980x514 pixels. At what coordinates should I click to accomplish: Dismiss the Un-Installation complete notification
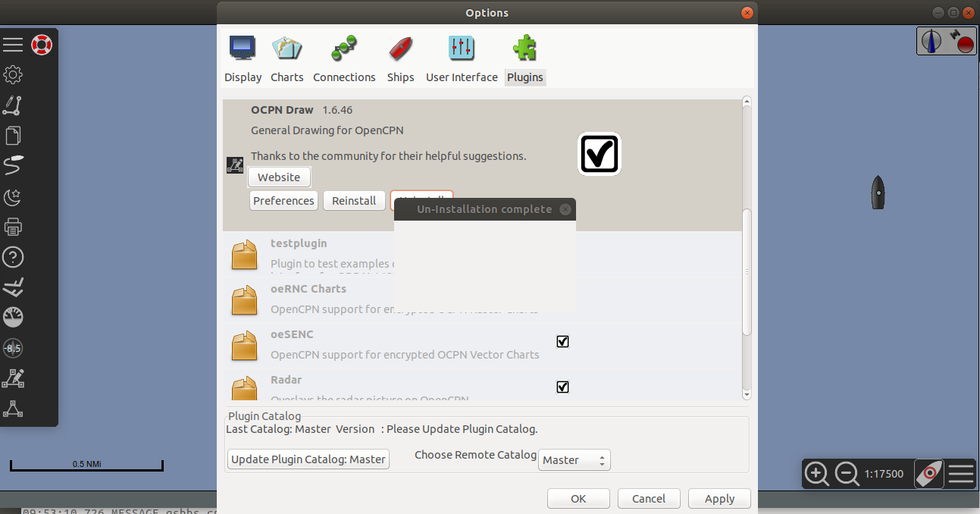pos(565,209)
